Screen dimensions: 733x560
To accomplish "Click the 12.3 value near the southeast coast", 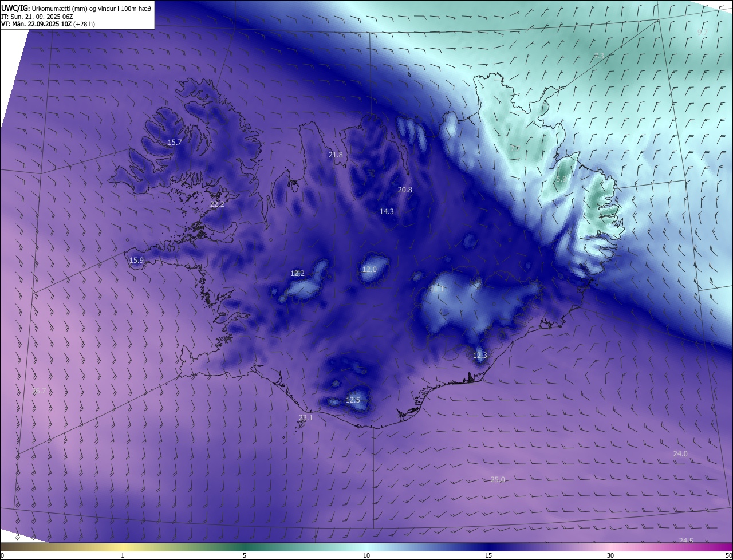I will tap(480, 355).
